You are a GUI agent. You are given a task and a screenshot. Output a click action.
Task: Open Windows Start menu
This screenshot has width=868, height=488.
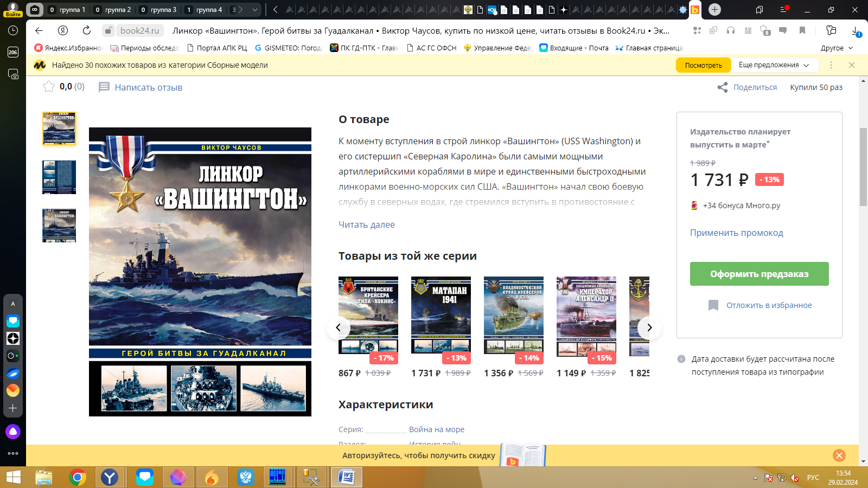[x=13, y=477]
